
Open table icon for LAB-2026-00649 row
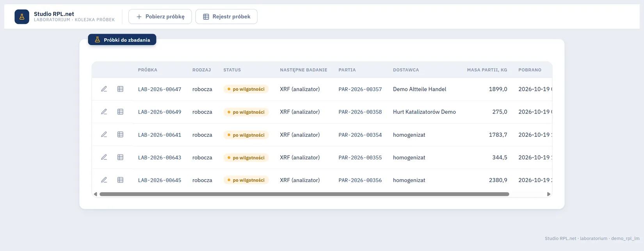120,112
